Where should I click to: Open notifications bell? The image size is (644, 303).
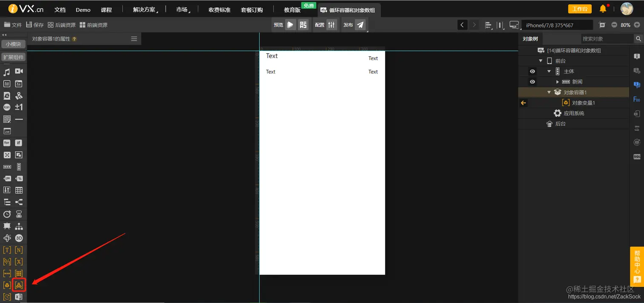(x=603, y=9)
